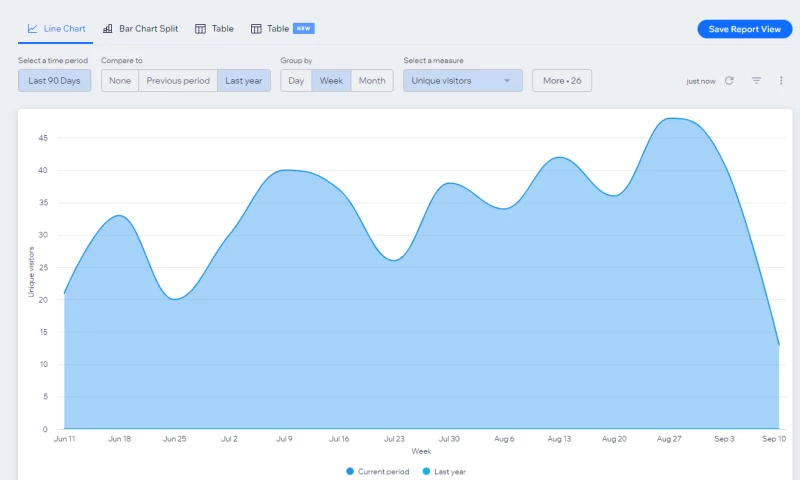The height and width of the screenshot is (480, 800).
Task: Click the Aug 27 axis label
Action: coord(669,439)
